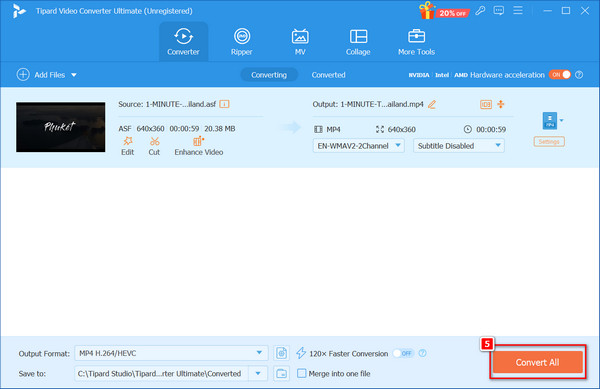Open the Collage module
The width and height of the screenshot is (600, 389).
pyautogui.click(x=358, y=42)
